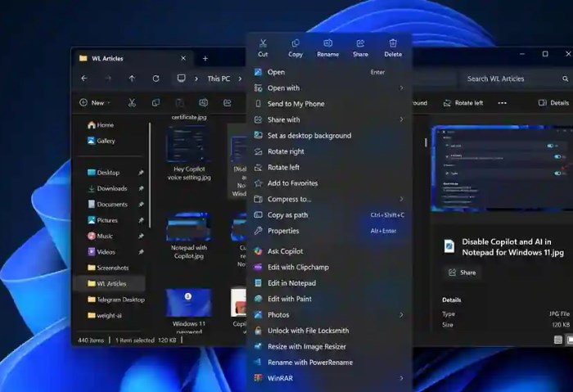Image resolution: width=573 pixels, height=392 pixels.
Task: Switch to details list view in status bar
Action: pos(558,340)
